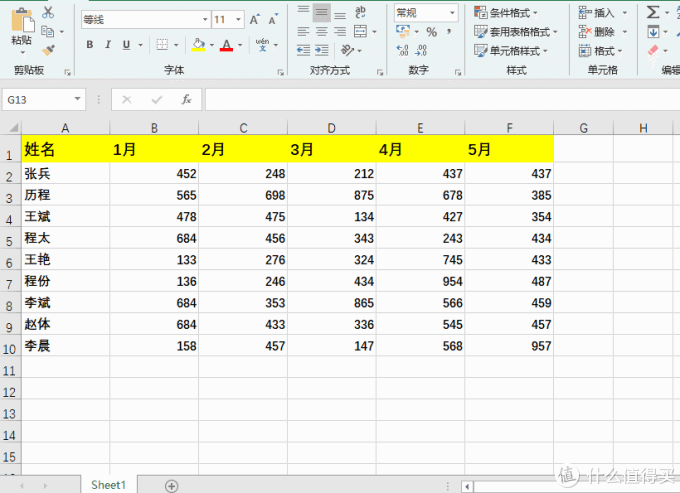This screenshot has width=680, height=493.
Task: Open the 常规 number format dropdown
Action: click(x=452, y=13)
